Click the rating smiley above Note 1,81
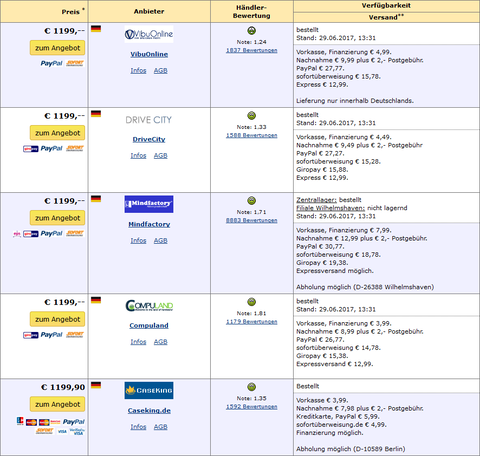 coord(251,302)
